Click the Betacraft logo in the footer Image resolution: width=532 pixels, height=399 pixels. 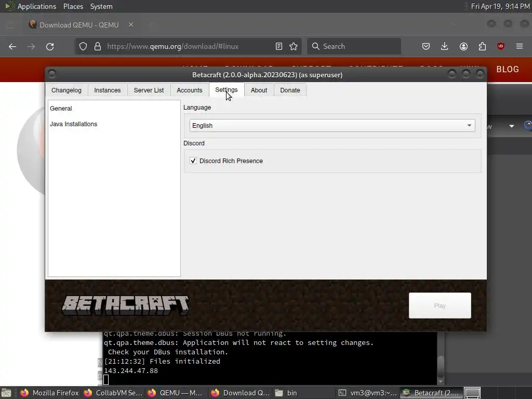[125, 305]
